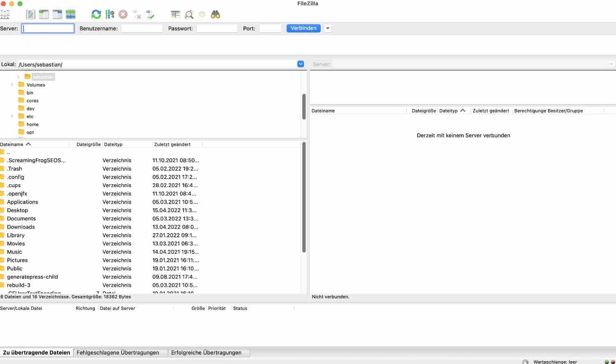
Task: Enable directory comparison
Action: pyautogui.click(x=175, y=14)
